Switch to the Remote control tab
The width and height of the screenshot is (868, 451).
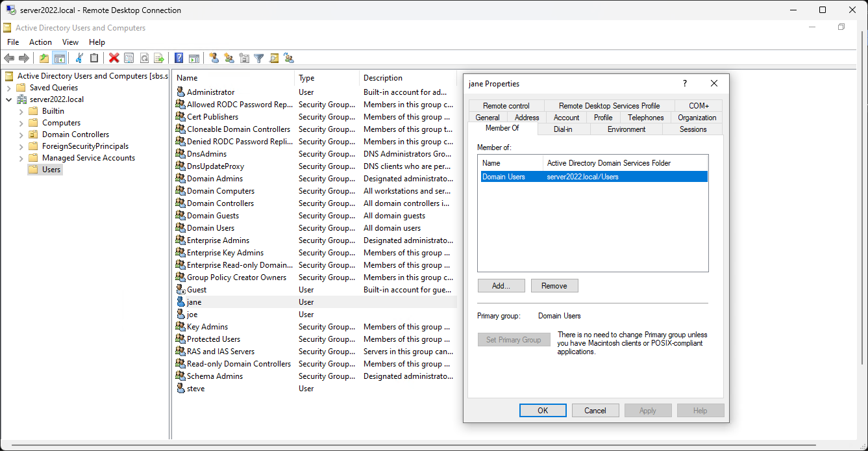point(506,106)
